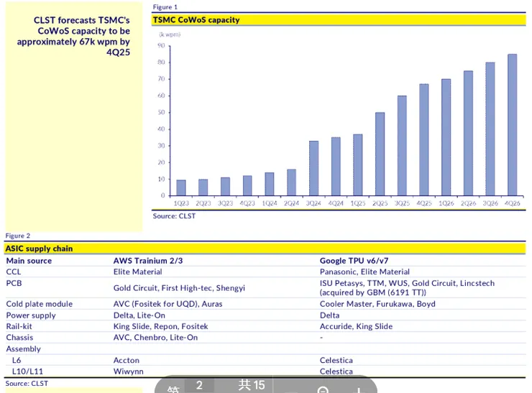Click the CLST forecast sidebar heading
This screenshot has width=532, height=393.
[73, 36]
